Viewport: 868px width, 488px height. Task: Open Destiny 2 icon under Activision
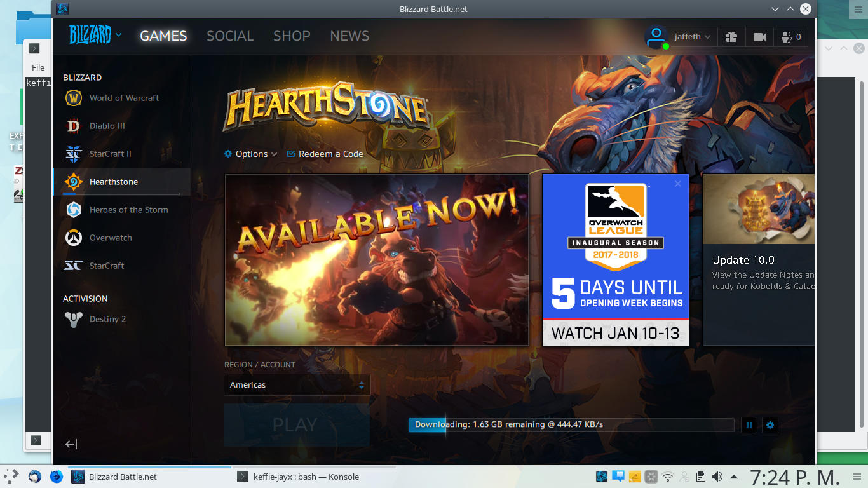(x=74, y=319)
